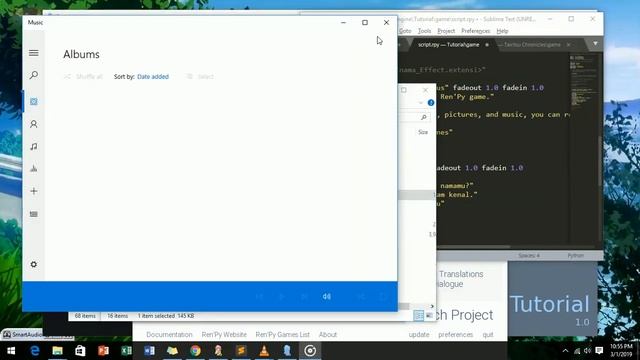This screenshot has height=360, width=640.
Task: Close the second Sublime Text tab
Action: (569, 44)
